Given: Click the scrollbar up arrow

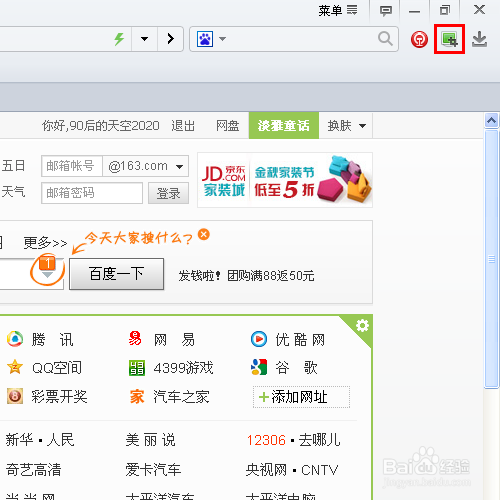Looking at the screenshot, I should tap(492, 121).
